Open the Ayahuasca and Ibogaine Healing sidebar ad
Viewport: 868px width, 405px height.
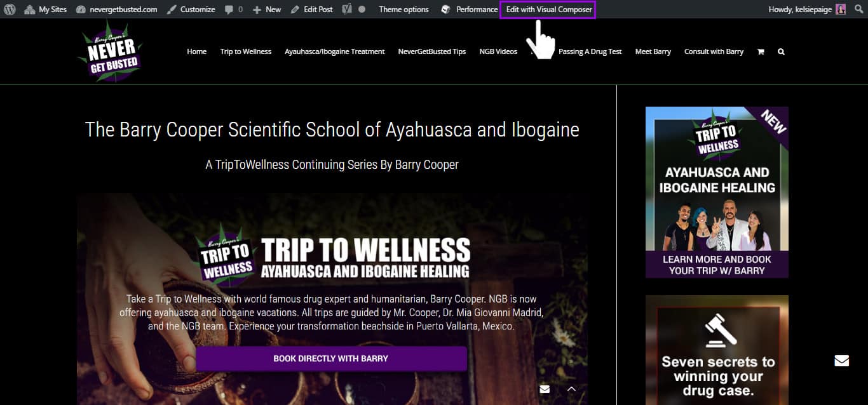tap(717, 192)
